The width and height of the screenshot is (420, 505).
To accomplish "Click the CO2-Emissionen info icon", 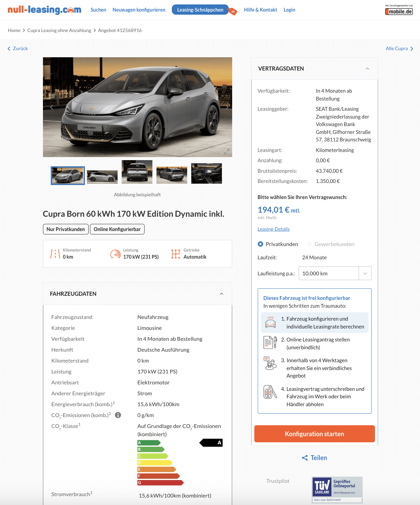I will click(x=118, y=415).
